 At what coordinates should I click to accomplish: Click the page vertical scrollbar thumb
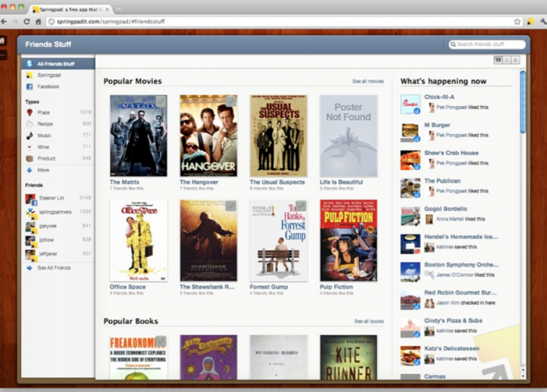click(x=522, y=102)
